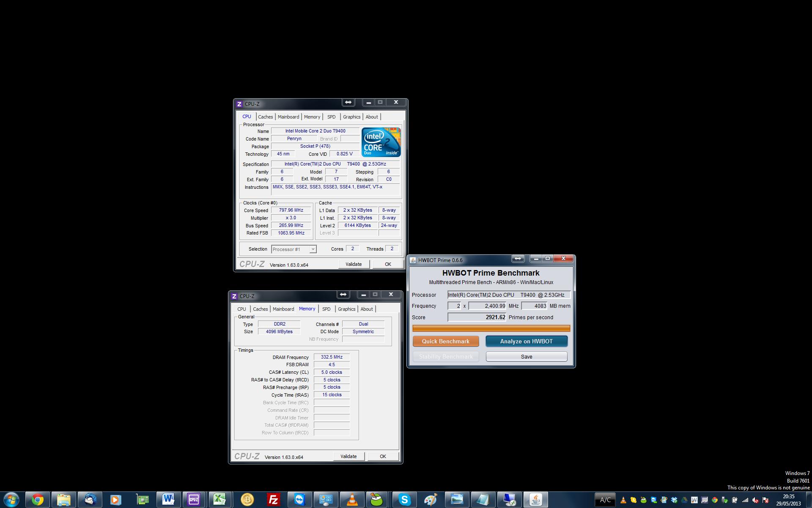Image resolution: width=812 pixels, height=508 pixels.
Task: Click the Show Desktop strip at taskbar end
Action: (x=809, y=500)
